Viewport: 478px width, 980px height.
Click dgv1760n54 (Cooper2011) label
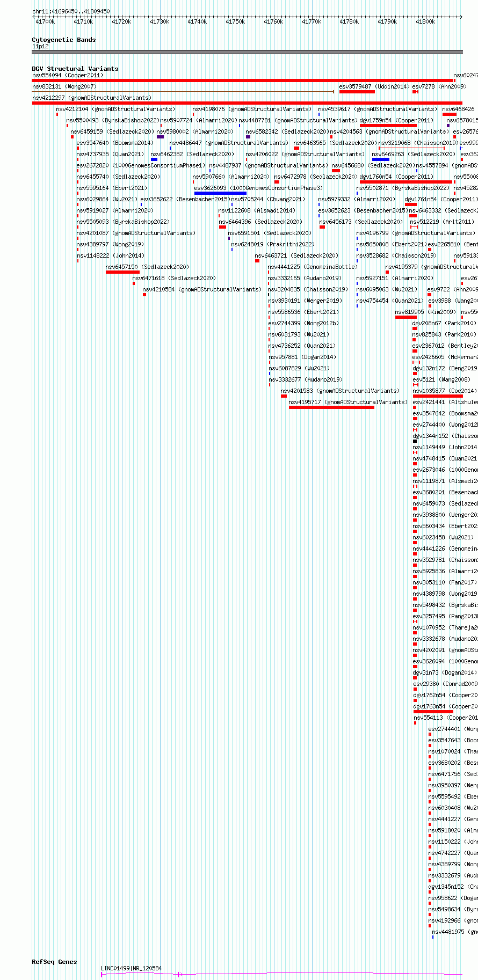(396, 177)
